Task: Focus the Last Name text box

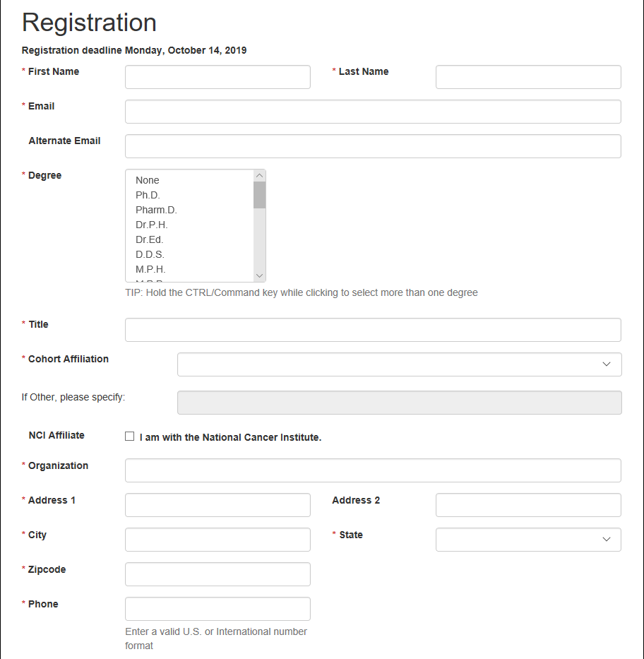Action: point(528,77)
